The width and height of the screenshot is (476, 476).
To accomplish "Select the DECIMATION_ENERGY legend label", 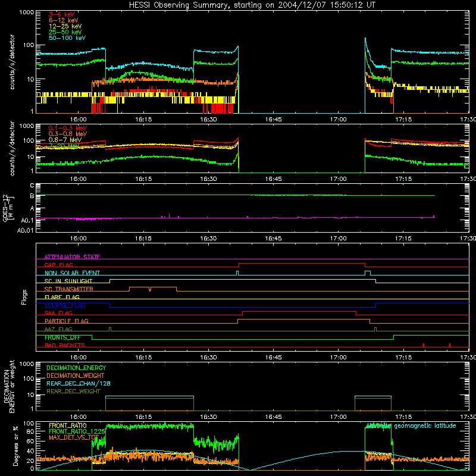I will point(76,368).
